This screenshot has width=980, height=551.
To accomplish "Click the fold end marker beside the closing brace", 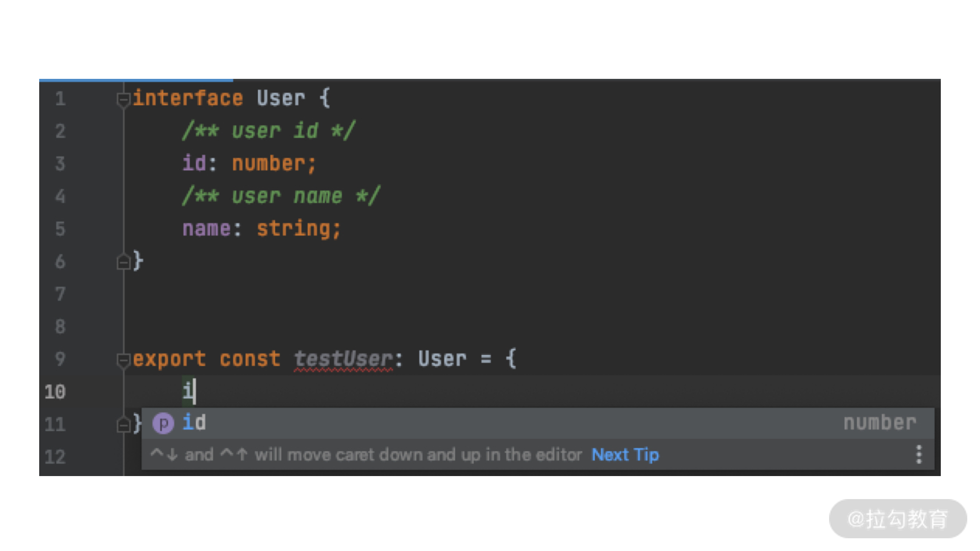I will [x=123, y=424].
